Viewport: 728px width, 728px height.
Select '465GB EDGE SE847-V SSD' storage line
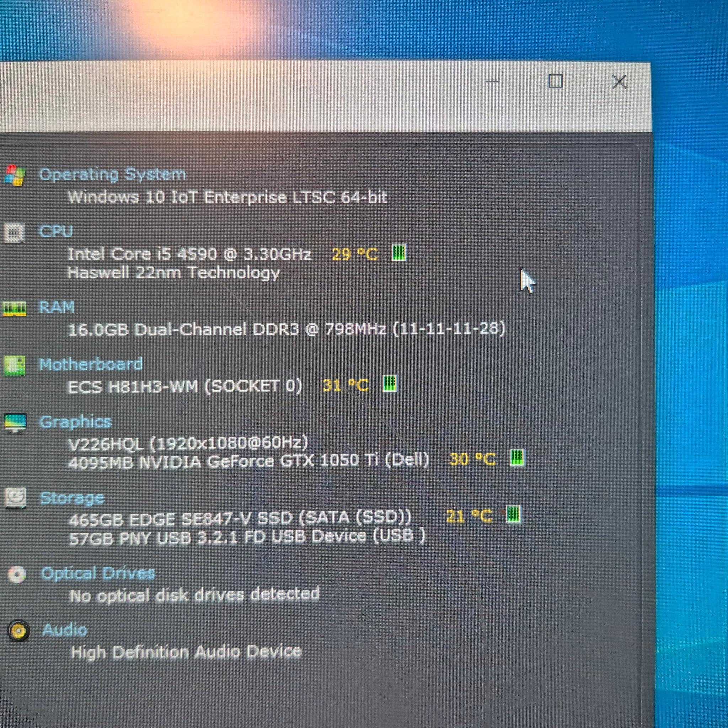(x=240, y=519)
